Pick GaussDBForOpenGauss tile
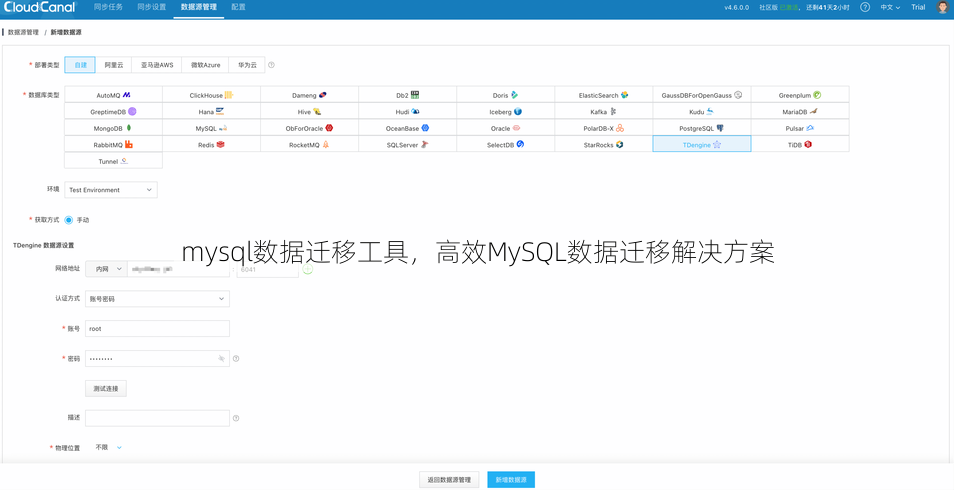The height and width of the screenshot is (490, 954). [702, 94]
